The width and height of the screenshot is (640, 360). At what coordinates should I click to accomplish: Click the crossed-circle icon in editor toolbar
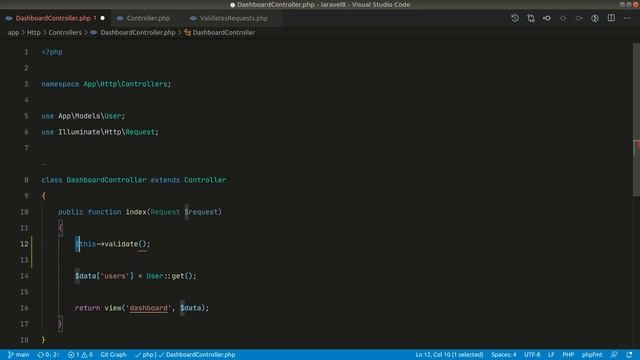click(x=595, y=18)
